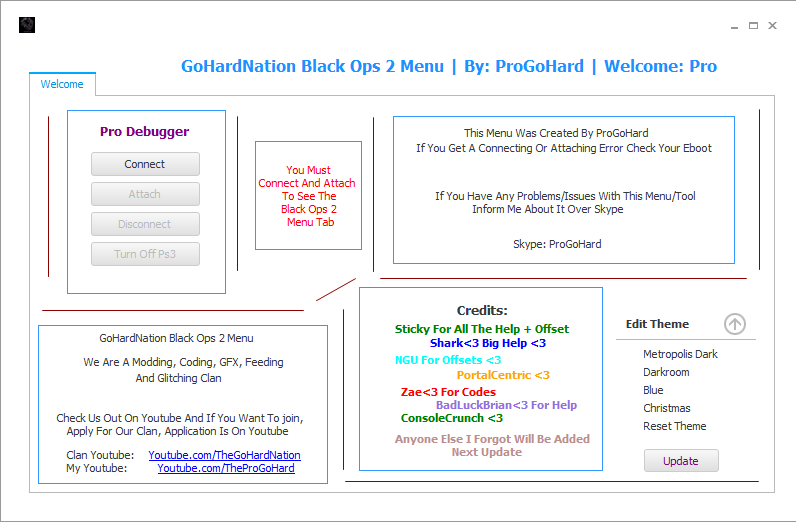The height and width of the screenshot is (522, 796).
Task: Click 'BadLuckBrian<3 For Help' credit
Action: coord(506,405)
